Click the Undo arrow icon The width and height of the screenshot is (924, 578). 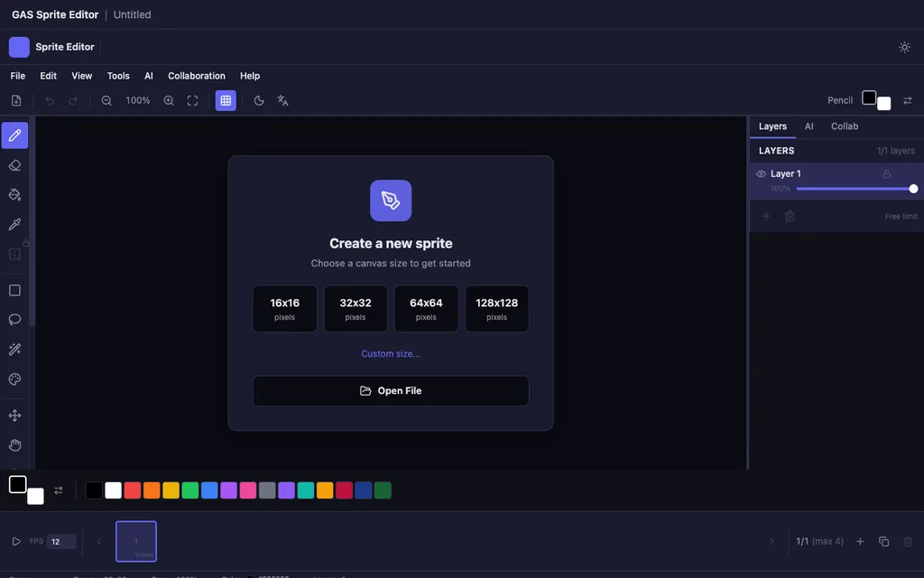[x=50, y=101]
